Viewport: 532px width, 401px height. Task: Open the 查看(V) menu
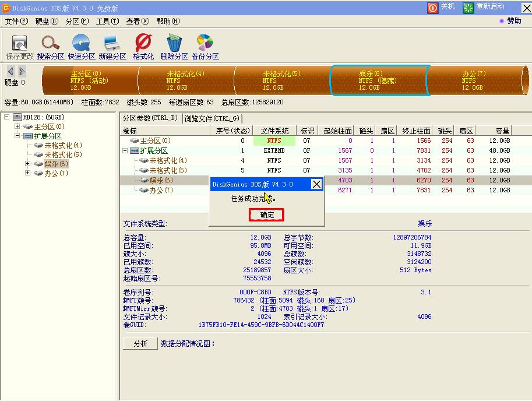coord(138,22)
